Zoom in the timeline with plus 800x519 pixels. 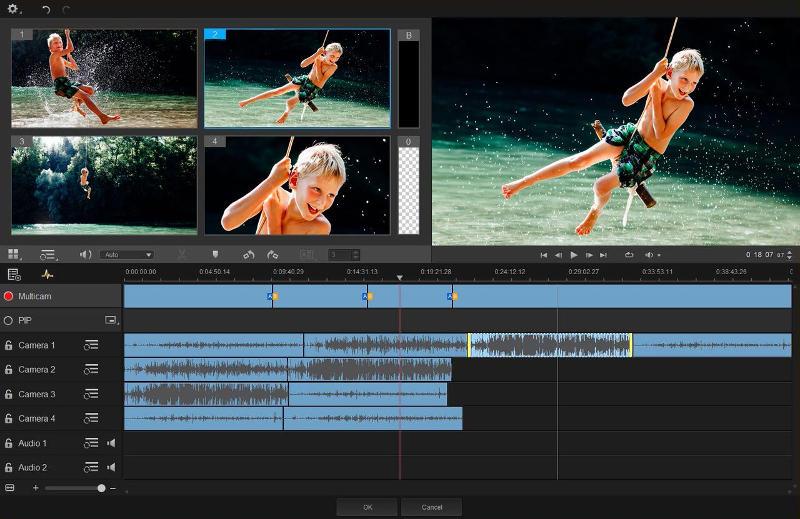point(35,488)
